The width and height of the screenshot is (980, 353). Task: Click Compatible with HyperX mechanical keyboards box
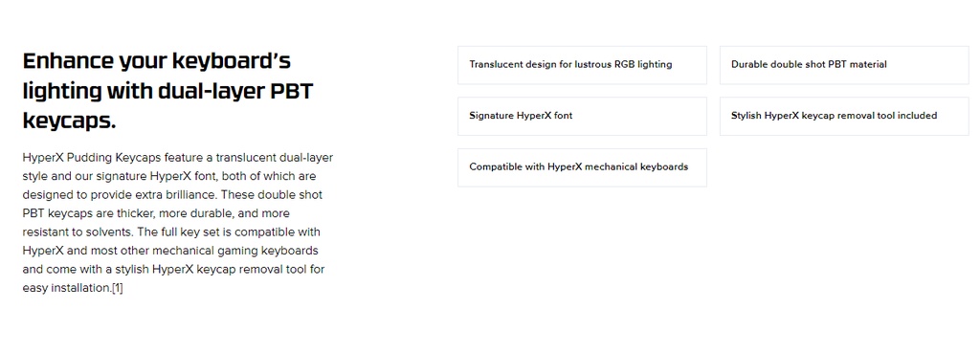[582, 167]
